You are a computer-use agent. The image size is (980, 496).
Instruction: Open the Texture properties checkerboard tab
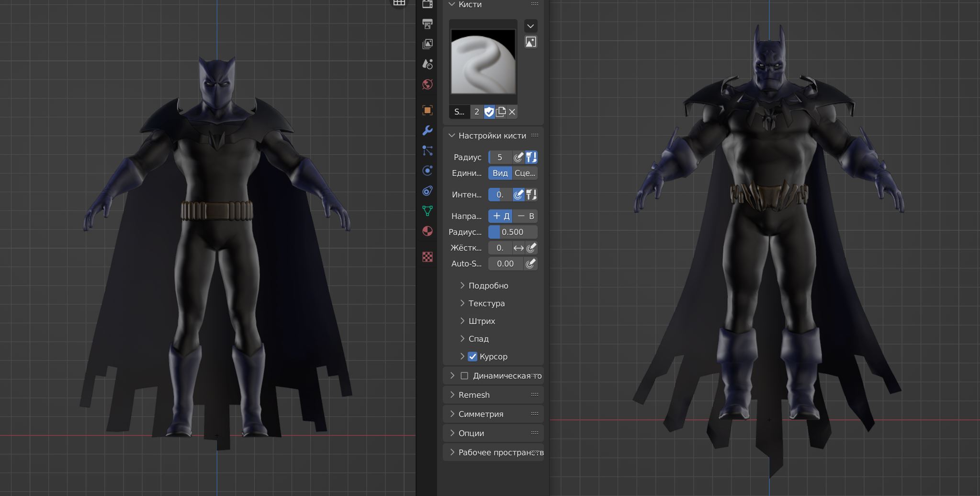click(428, 257)
